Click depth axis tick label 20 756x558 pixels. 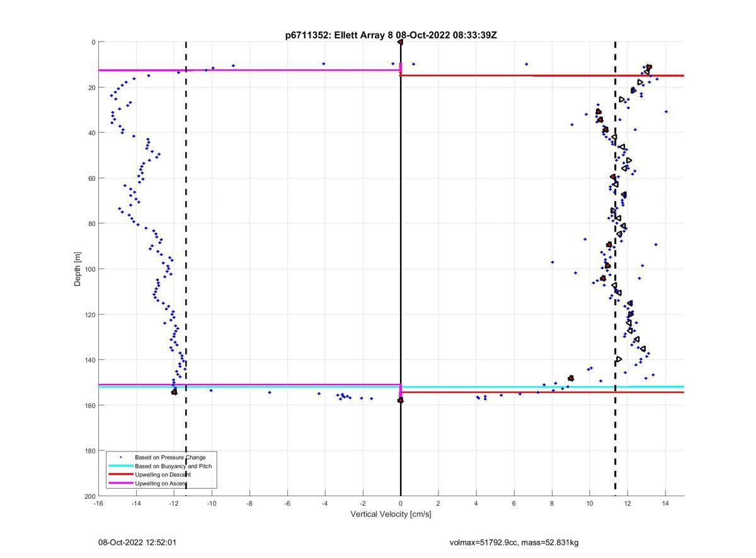coord(91,88)
